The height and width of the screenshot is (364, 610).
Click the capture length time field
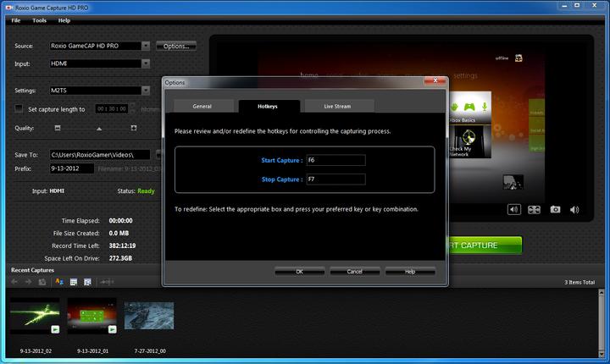pos(112,109)
